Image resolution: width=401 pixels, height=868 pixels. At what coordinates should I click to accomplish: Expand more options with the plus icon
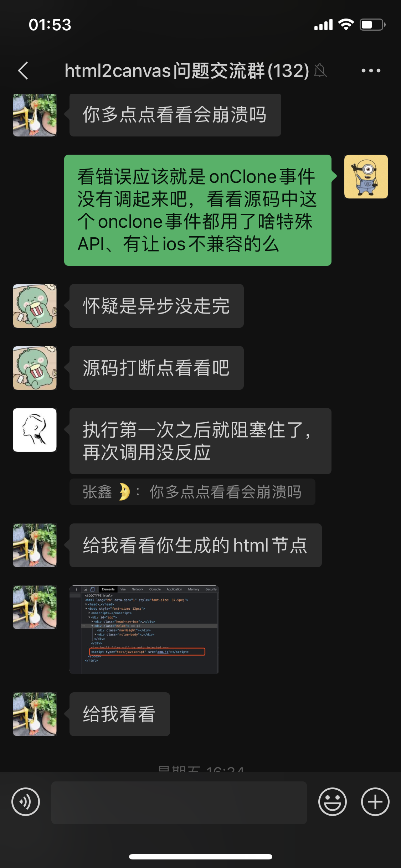(x=375, y=802)
